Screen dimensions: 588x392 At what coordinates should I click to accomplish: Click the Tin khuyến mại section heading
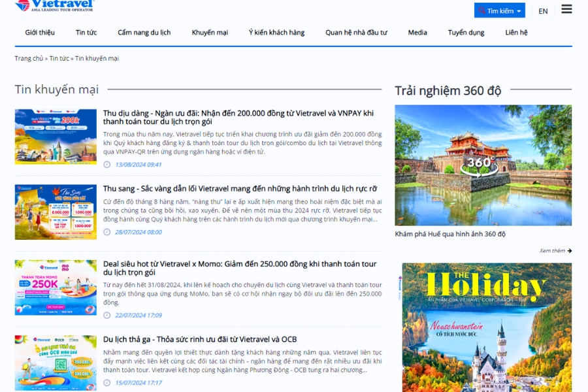pos(57,90)
